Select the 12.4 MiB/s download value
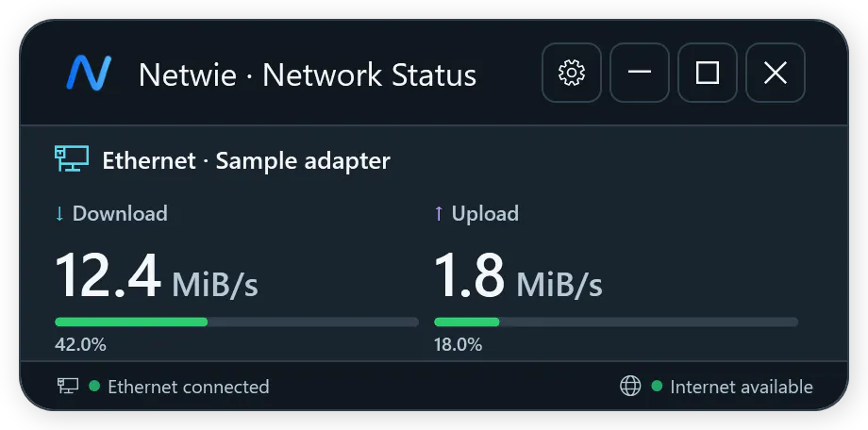The height and width of the screenshot is (430, 868). (157, 276)
